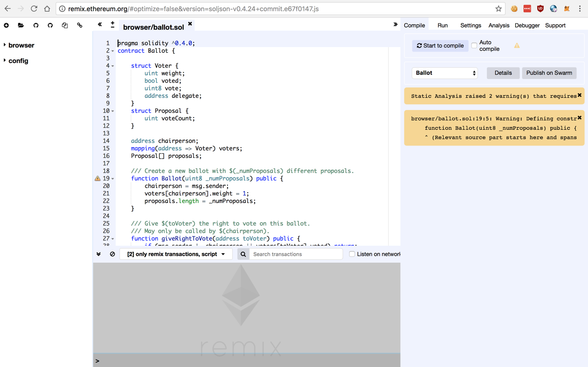The height and width of the screenshot is (367, 588).
Task: Collapse the left file explorer panel
Action: tap(100, 24)
